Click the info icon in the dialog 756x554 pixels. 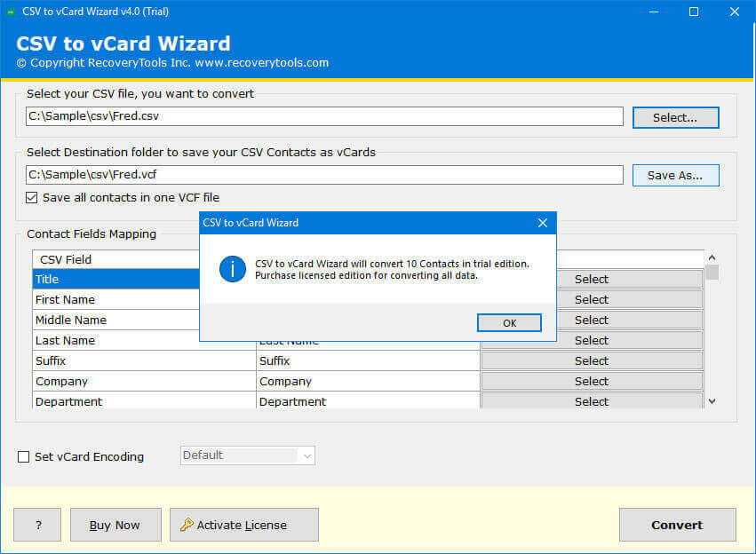coord(233,269)
